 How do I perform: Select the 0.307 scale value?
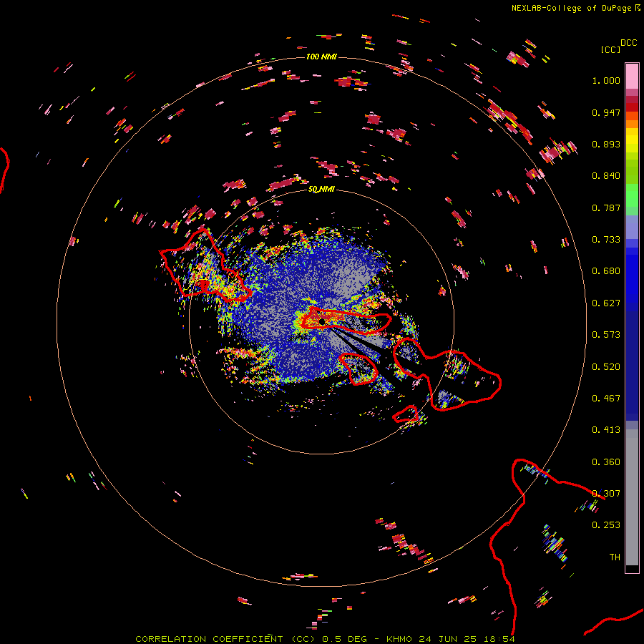(x=606, y=494)
